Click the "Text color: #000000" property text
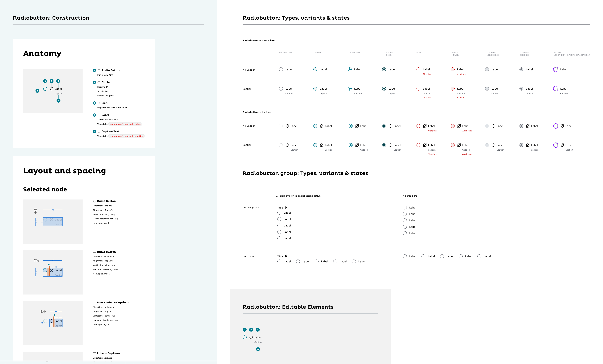 108,120
